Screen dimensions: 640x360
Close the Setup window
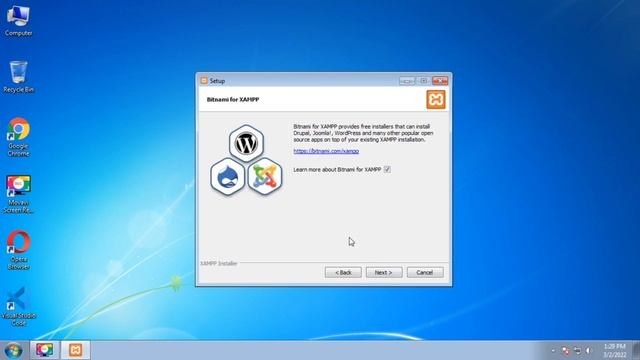tap(440, 81)
